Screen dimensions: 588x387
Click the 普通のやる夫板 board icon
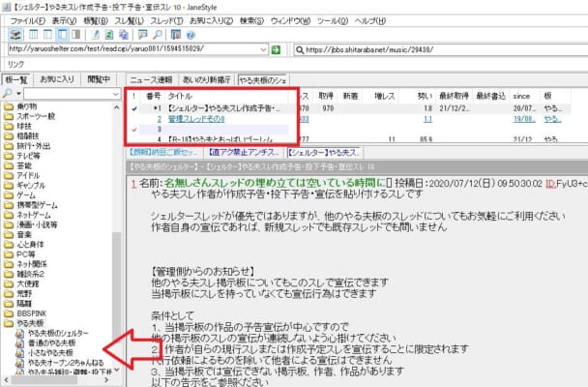click(19, 342)
